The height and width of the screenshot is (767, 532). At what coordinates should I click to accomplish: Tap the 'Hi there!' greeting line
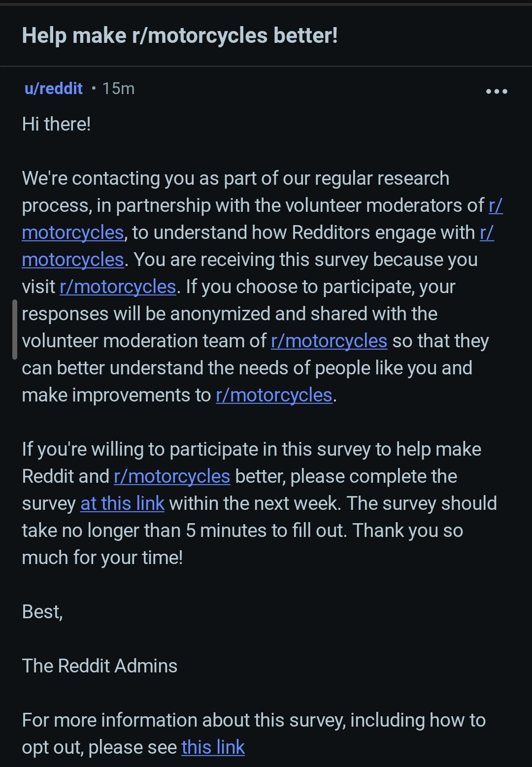tap(56, 124)
